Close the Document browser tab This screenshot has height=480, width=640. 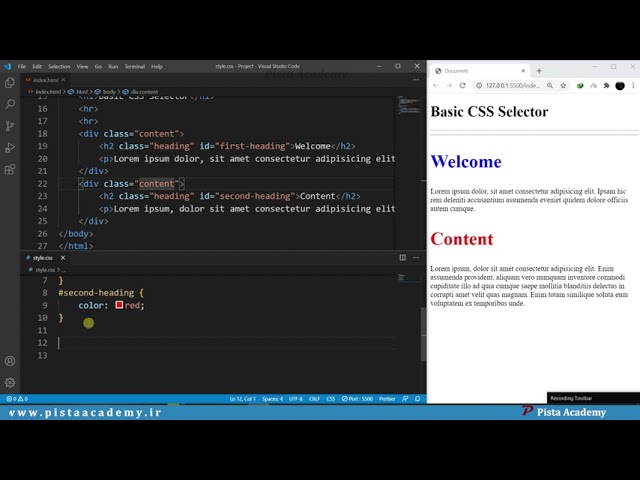point(523,71)
